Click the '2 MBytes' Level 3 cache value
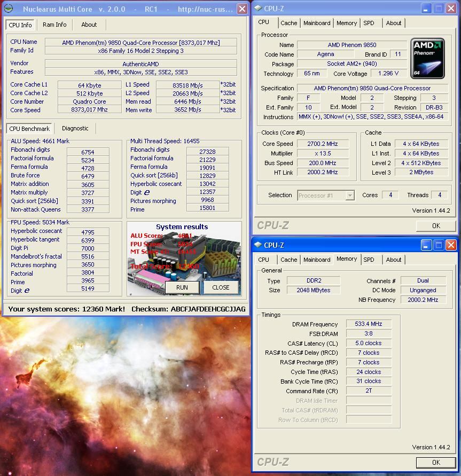 (421, 172)
